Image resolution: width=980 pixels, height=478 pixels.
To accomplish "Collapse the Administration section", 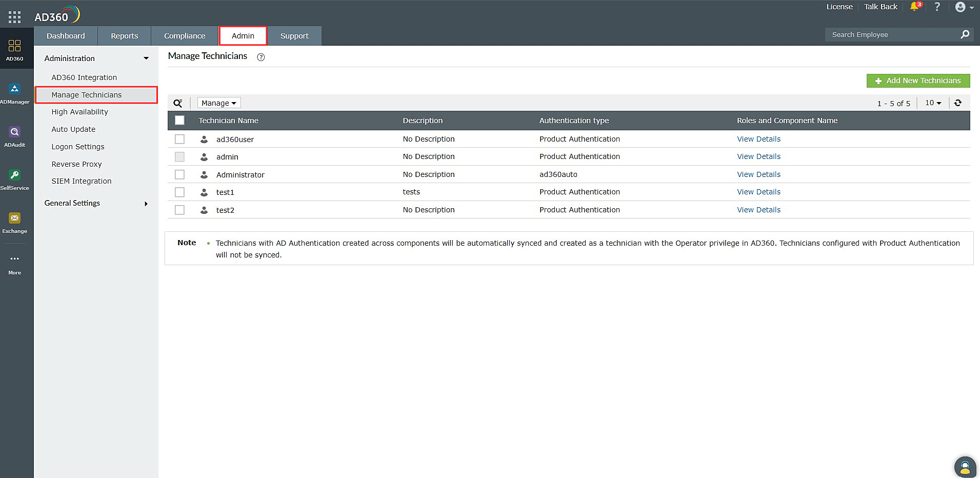I will (146, 58).
